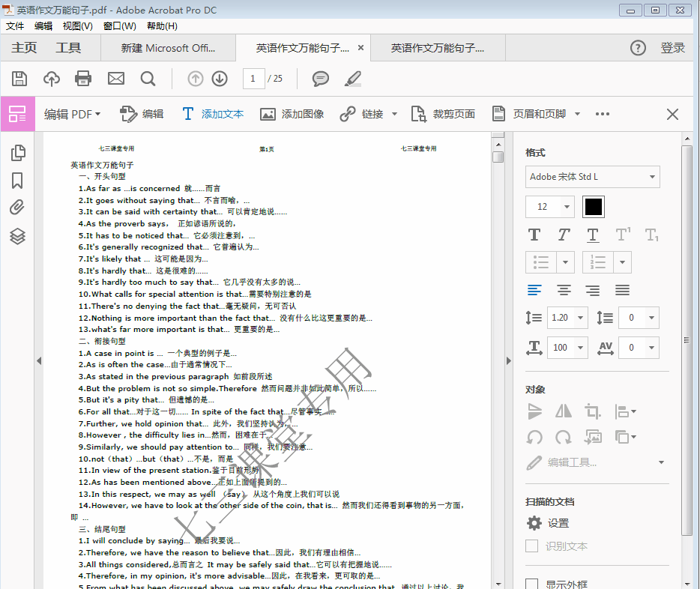Screen dimensions: 700x589
Task: Switch to the 新建 Microsoft Offi... tab
Action: [x=168, y=48]
